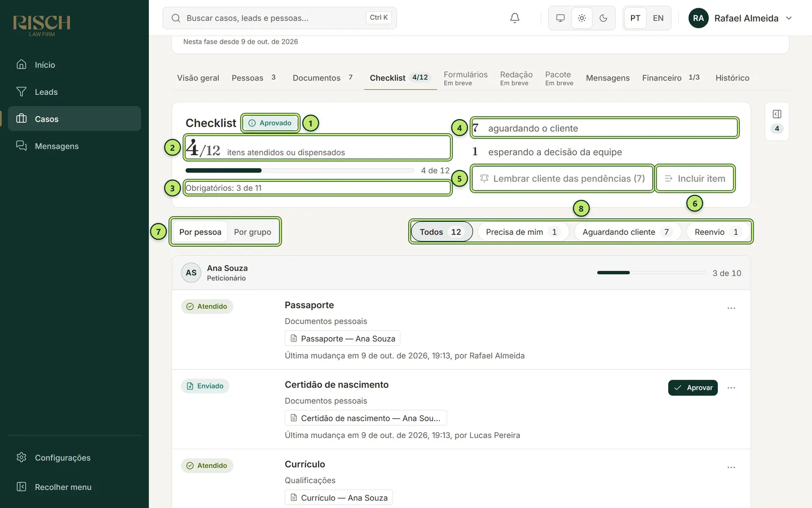This screenshot has height=508, width=812.
Task: Open the Financeiro tab
Action: [x=671, y=78]
